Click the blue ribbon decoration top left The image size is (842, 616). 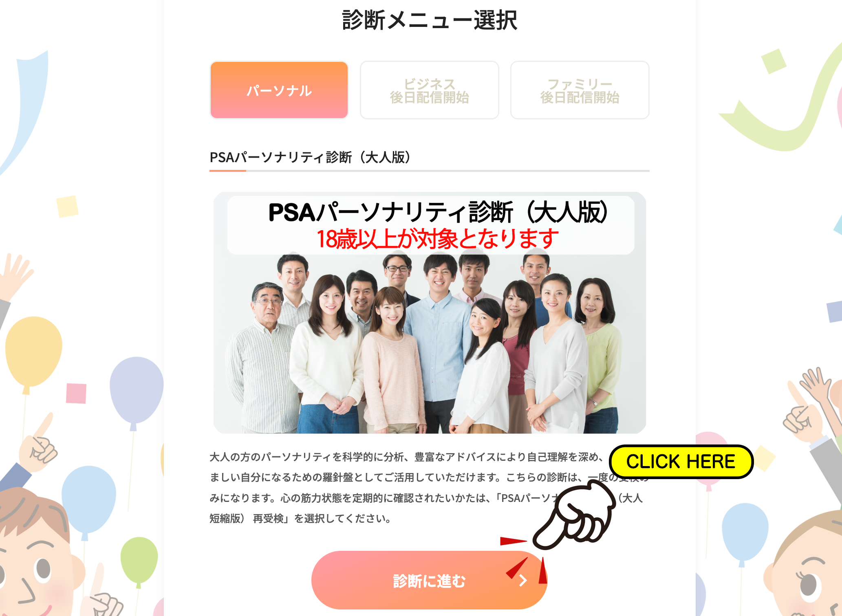coord(25,110)
